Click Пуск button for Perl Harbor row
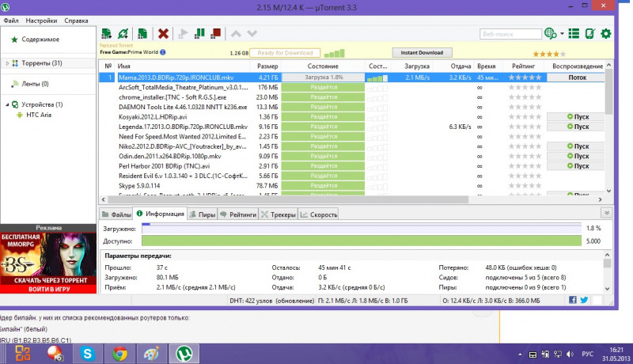Viewport: 633px width, 364px height. [577, 166]
